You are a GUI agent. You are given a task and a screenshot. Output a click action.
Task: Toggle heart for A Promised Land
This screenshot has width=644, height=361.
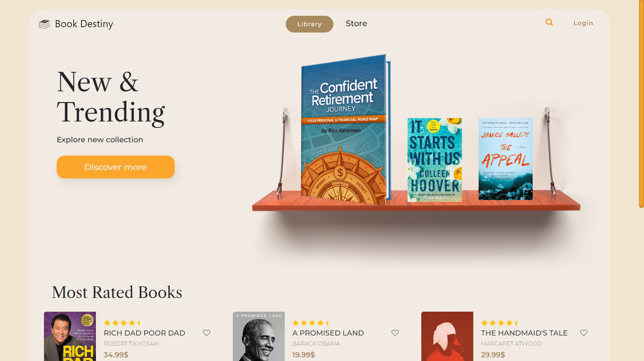click(395, 333)
